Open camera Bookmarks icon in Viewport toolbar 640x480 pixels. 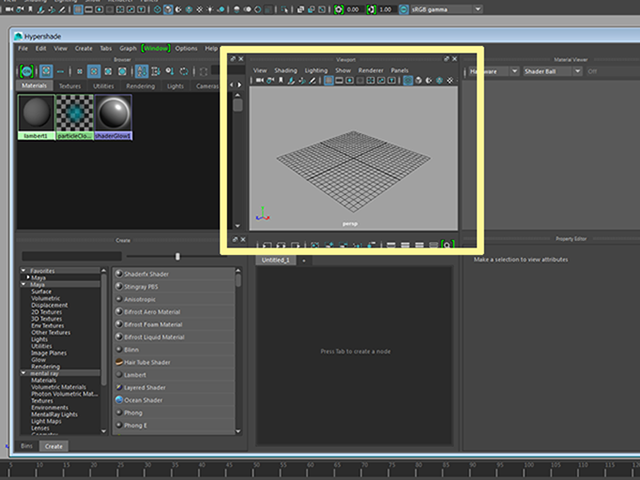281,80
